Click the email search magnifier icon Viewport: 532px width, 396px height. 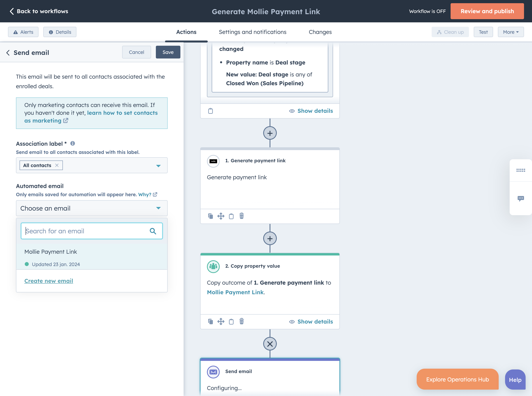click(x=153, y=231)
